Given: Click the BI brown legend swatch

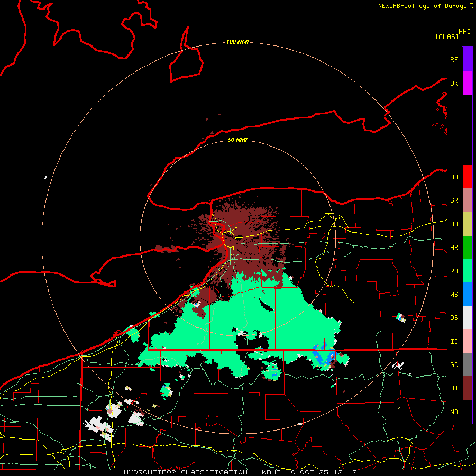Looking at the screenshot, I should 467,388.
